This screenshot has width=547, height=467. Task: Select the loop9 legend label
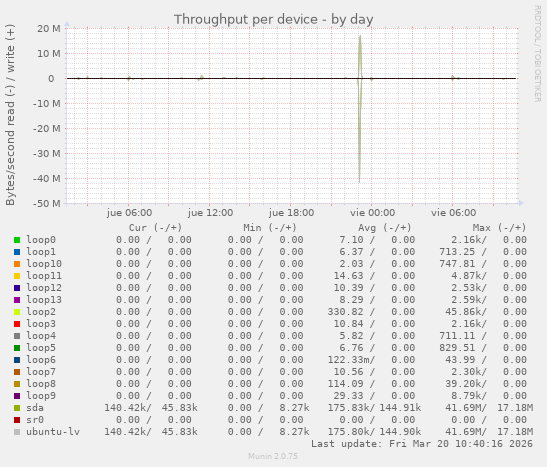click(x=41, y=396)
